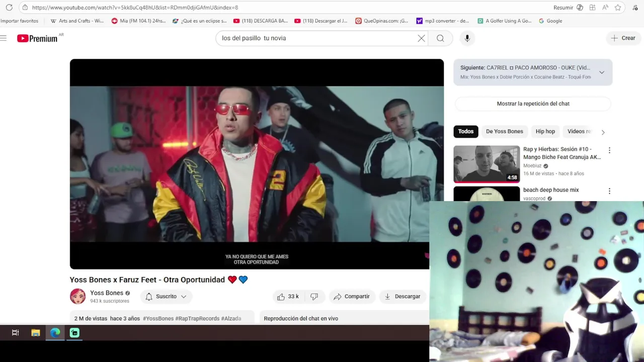The image size is (644, 362).
Task: Click Mostrar la repetición del chat
Action: (x=533, y=104)
